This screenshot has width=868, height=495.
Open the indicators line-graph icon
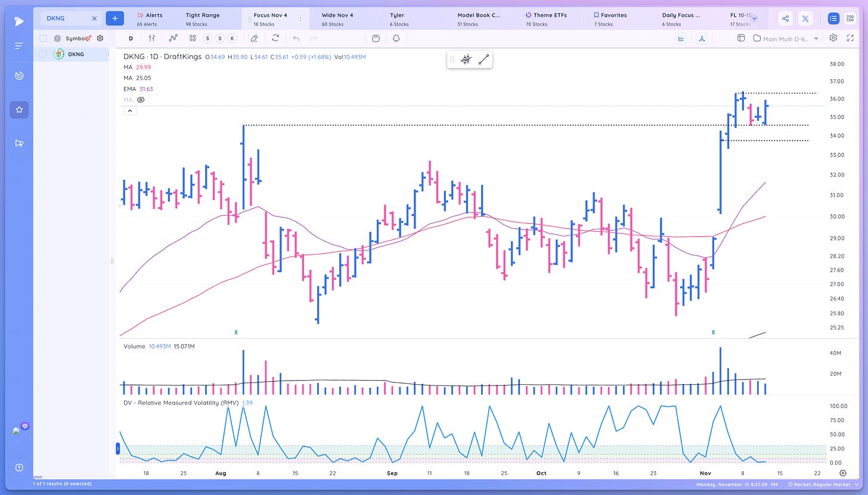pos(173,38)
